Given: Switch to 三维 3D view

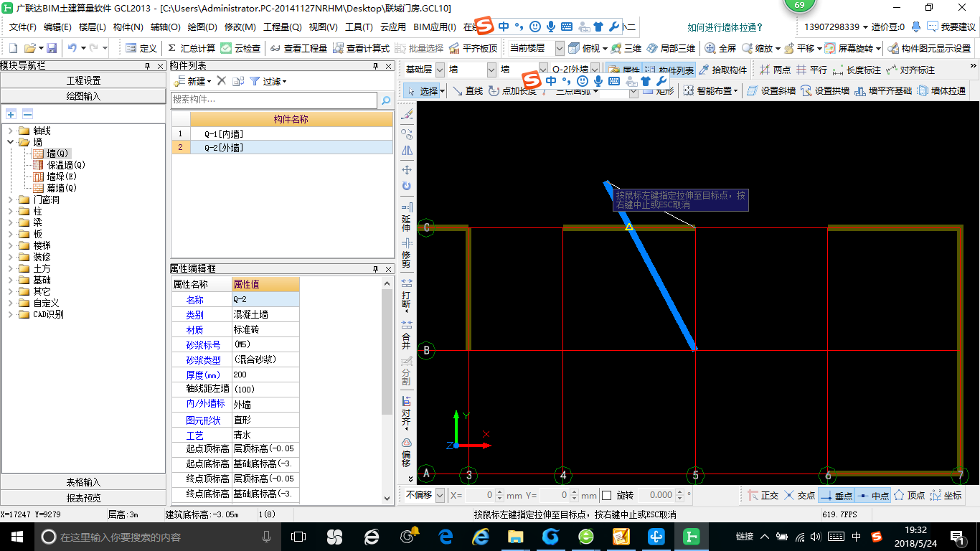Looking at the screenshot, I should pyautogui.click(x=626, y=48).
